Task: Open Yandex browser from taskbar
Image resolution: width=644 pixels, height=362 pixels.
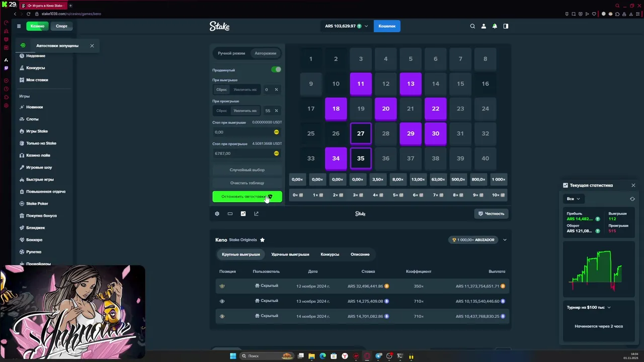Action: [x=345, y=356]
